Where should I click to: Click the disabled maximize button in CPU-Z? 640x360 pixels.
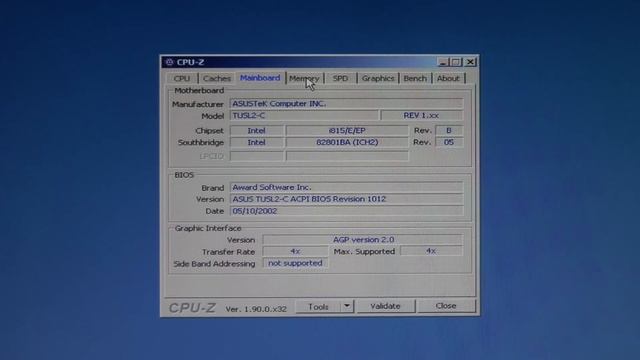coord(456,62)
